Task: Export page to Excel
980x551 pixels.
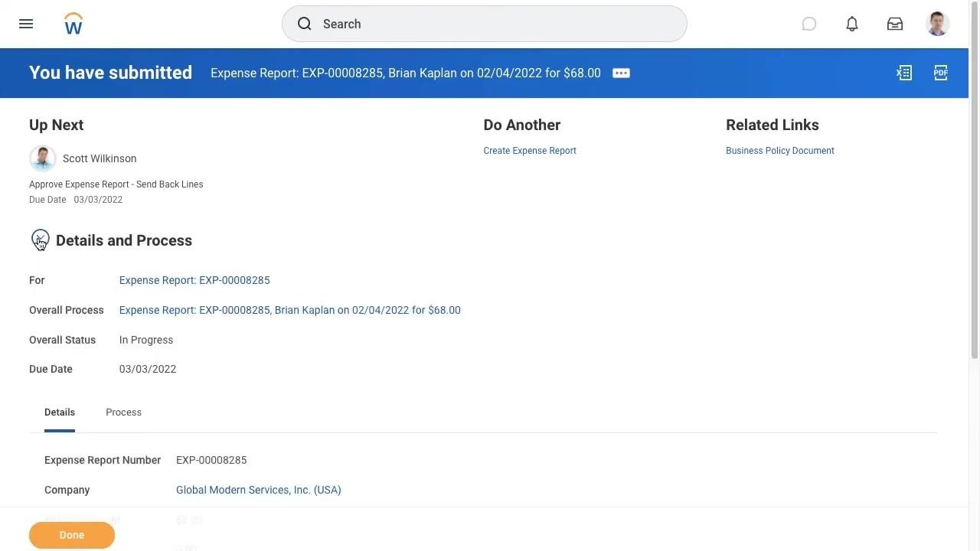Action: (x=904, y=73)
